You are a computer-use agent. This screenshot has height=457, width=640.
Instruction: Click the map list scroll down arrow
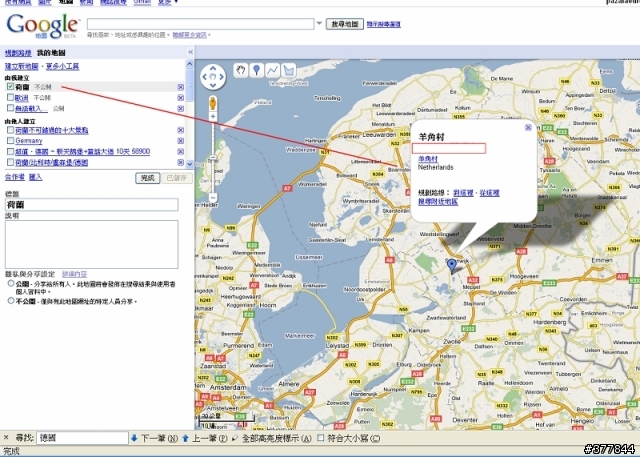(x=189, y=164)
